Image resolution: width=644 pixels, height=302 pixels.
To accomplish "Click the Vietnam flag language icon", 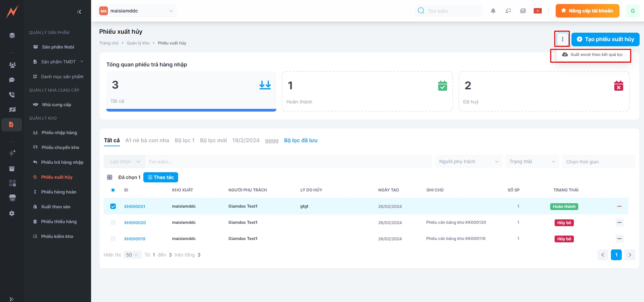I will pyautogui.click(x=537, y=11).
